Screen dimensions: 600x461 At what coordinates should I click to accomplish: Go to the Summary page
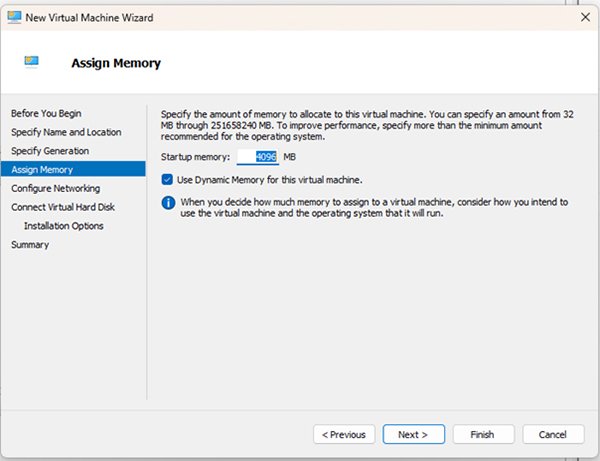pos(30,244)
